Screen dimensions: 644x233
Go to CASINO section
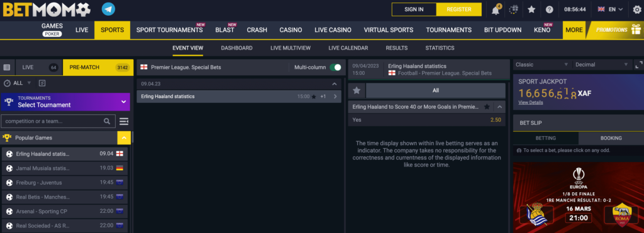click(x=291, y=30)
